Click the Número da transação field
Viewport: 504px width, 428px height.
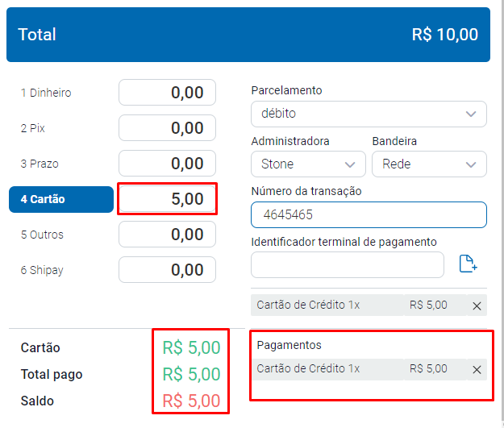(369, 215)
